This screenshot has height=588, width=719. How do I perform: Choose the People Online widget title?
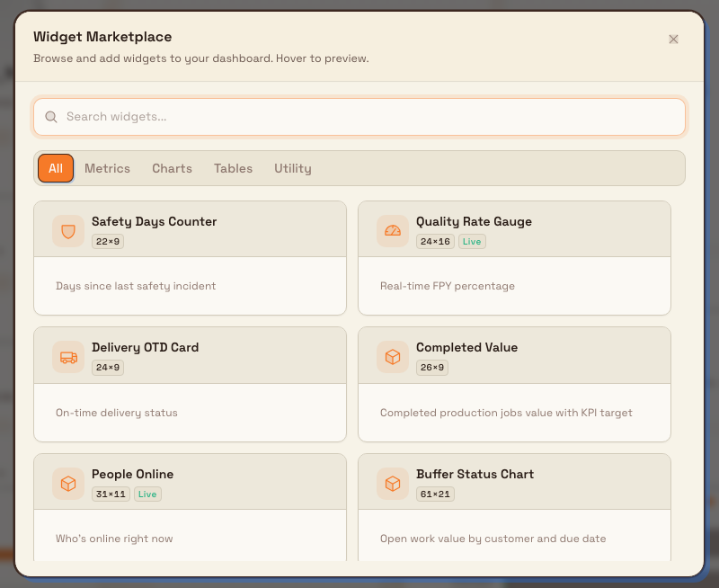[x=132, y=474]
